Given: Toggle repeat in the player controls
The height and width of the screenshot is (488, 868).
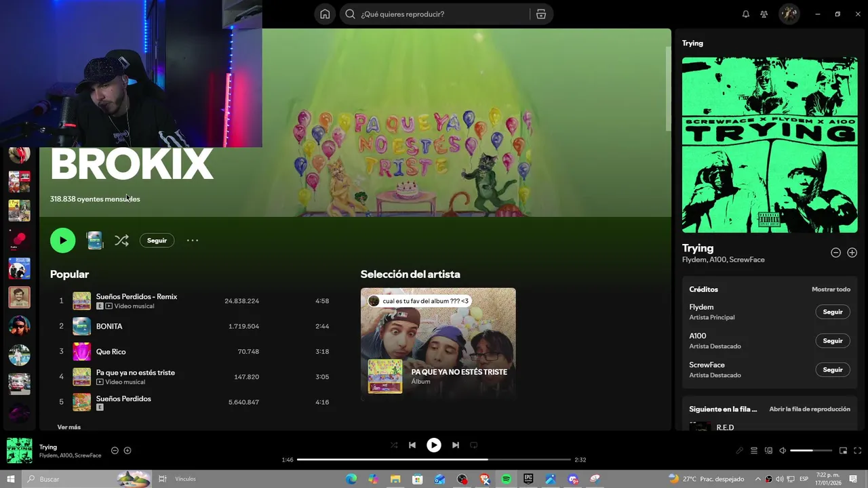Looking at the screenshot, I should tap(474, 445).
